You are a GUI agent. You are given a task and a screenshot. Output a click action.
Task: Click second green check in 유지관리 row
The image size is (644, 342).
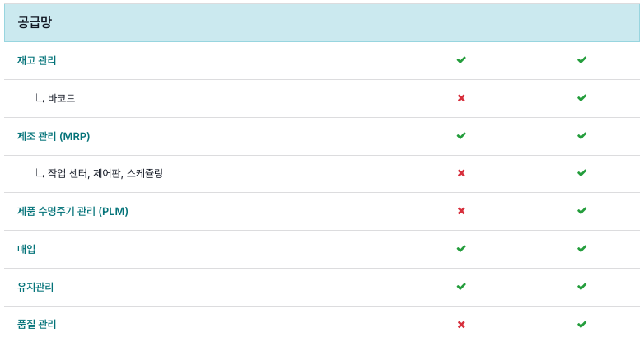(581, 287)
